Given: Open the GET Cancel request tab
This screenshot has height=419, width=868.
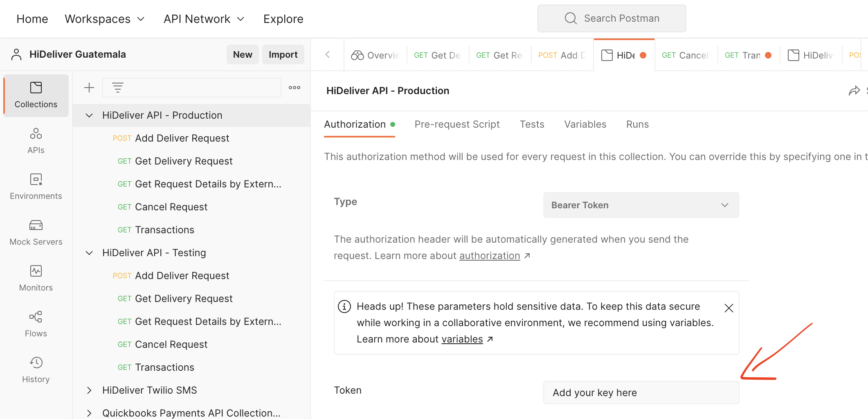Looking at the screenshot, I should click(686, 55).
